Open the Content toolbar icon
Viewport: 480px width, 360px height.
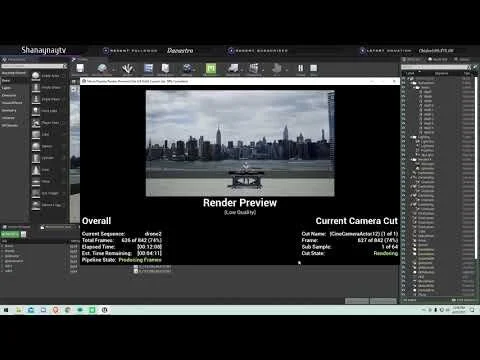[148, 68]
